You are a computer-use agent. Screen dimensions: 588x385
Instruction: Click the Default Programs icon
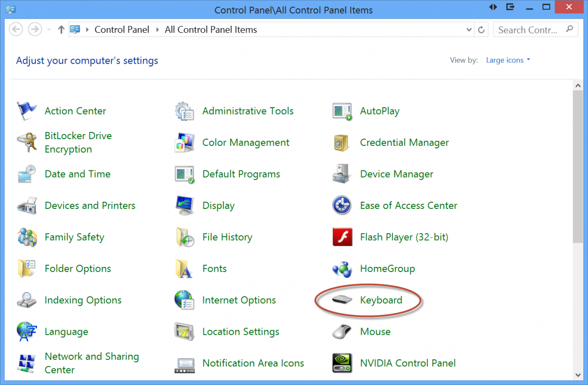[184, 174]
